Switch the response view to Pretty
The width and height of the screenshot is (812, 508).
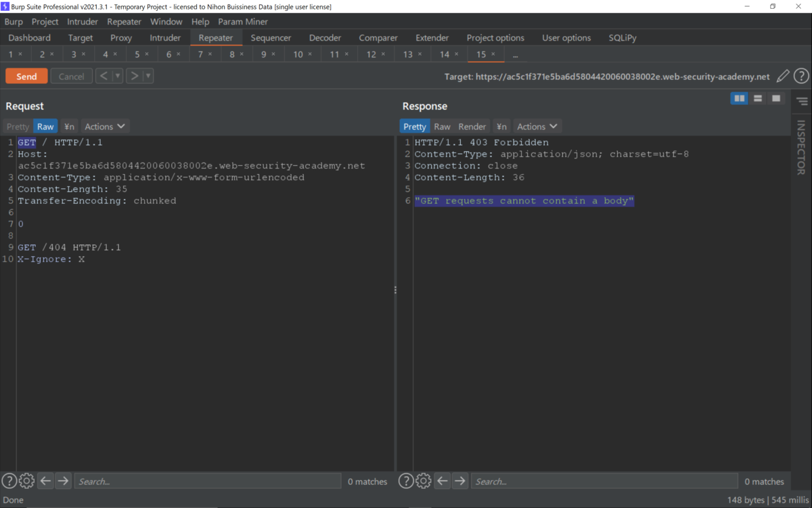[415, 127]
